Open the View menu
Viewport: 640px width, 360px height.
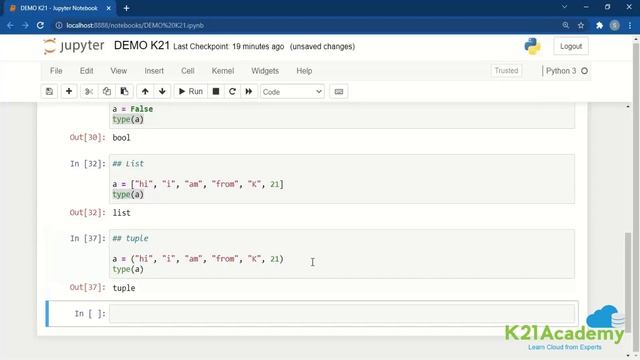point(119,71)
